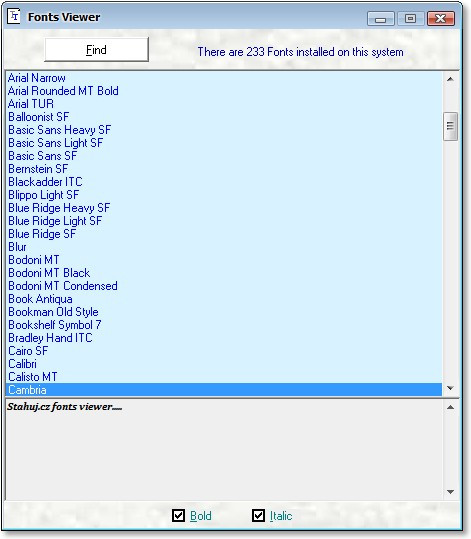This screenshot has width=471, height=539.
Task: Select Bradley Hand ITC font
Action: (x=224, y=338)
